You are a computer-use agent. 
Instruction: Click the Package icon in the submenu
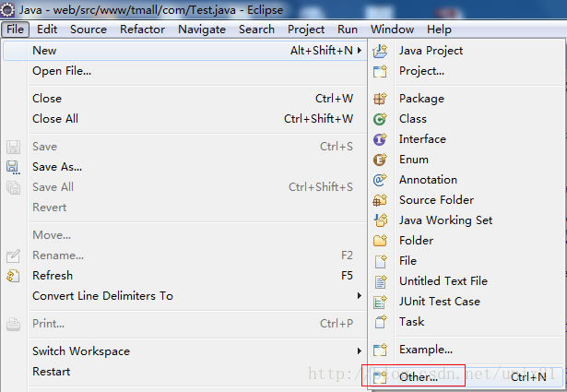coord(380,99)
